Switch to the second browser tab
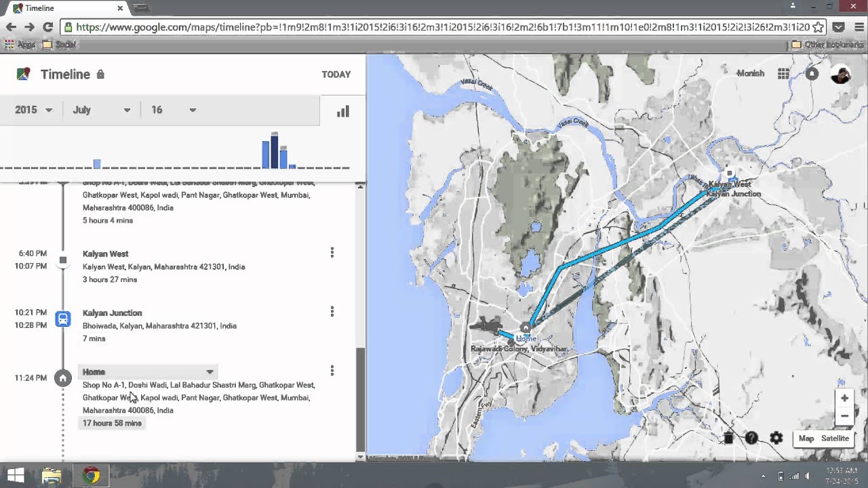 [x=141, y=8]
